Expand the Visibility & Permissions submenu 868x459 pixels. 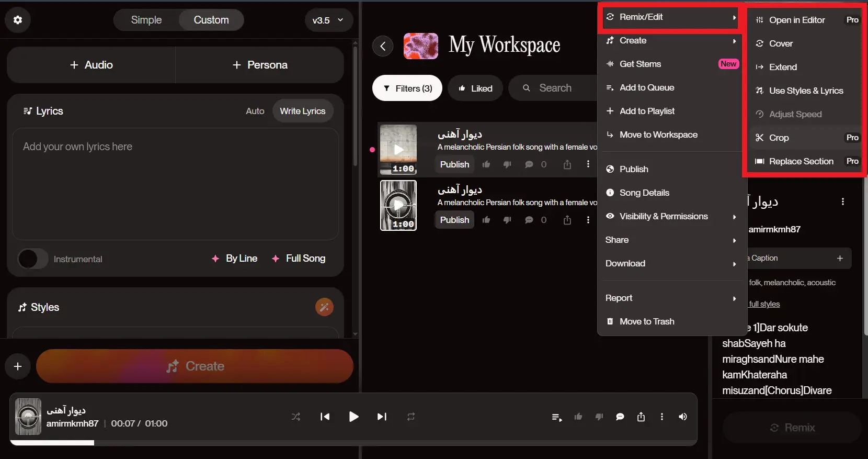tap(671, 217)
